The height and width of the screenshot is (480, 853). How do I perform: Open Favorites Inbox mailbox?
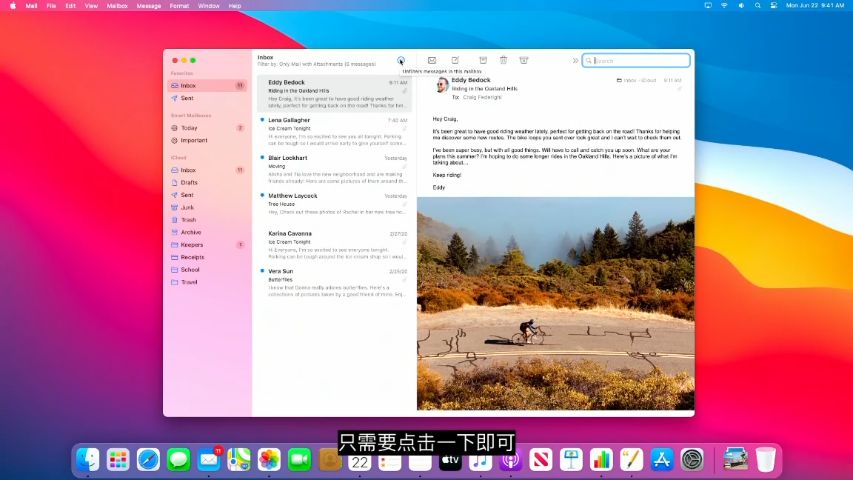tap(188, 86)
